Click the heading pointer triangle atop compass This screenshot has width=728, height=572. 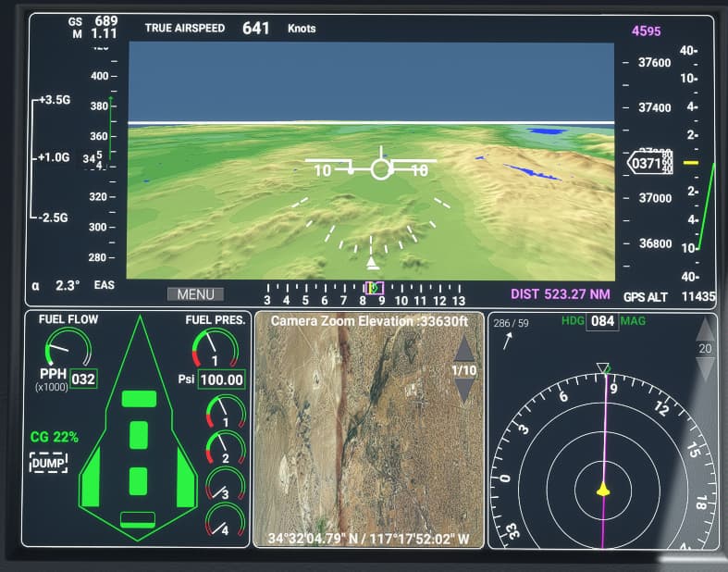pos(602,368)
